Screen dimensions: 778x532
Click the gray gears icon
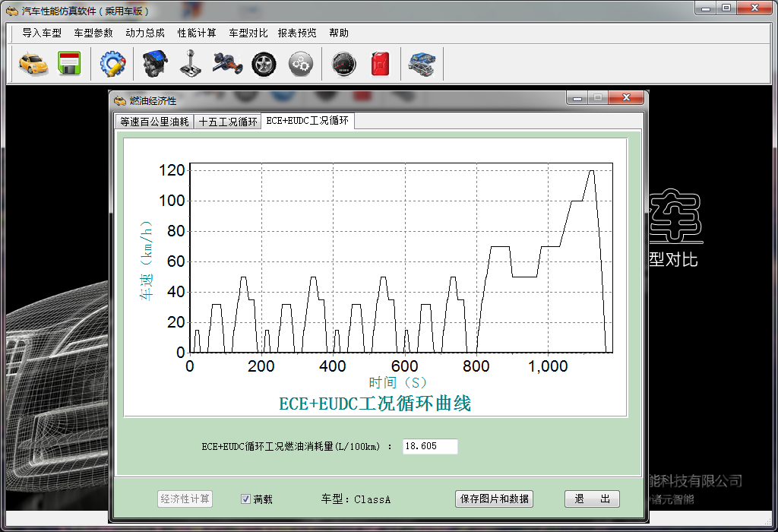click(x=301, y=64)
